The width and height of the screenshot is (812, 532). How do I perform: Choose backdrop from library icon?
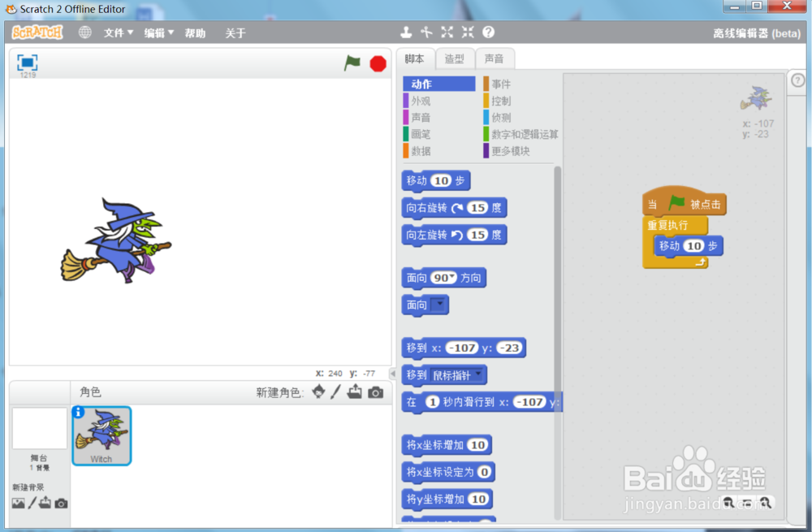(x=18, y=503)
